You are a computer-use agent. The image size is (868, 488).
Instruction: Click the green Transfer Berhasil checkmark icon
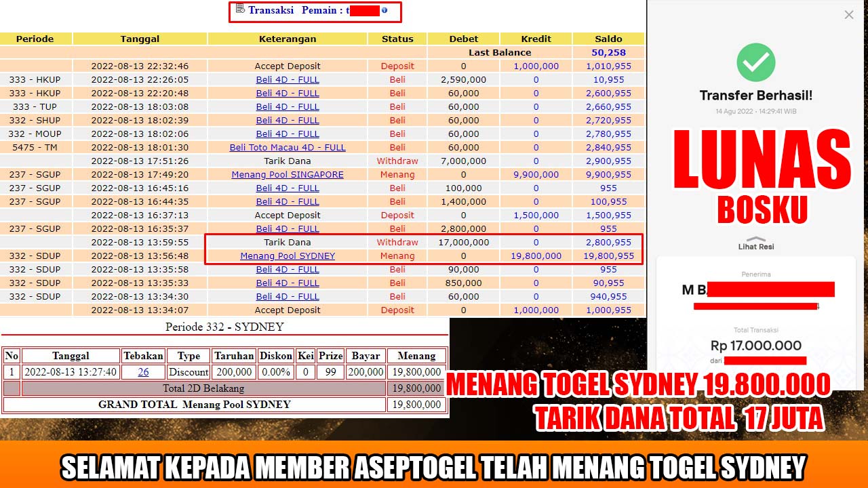755,62
